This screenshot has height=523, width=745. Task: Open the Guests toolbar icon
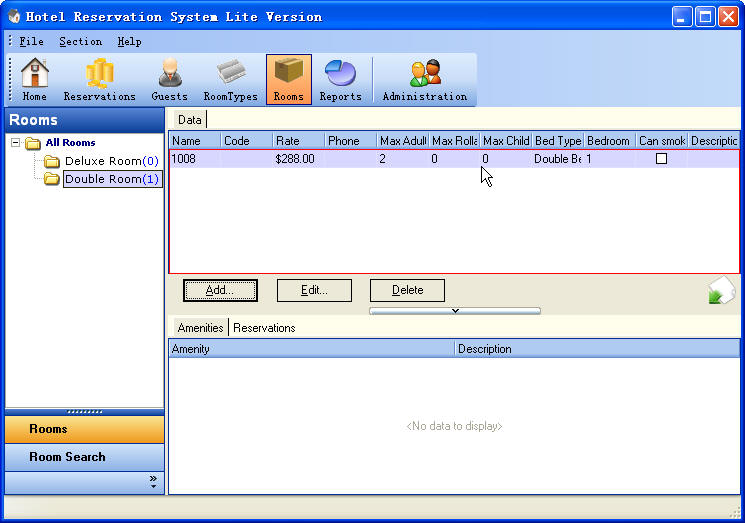[169, 80]
